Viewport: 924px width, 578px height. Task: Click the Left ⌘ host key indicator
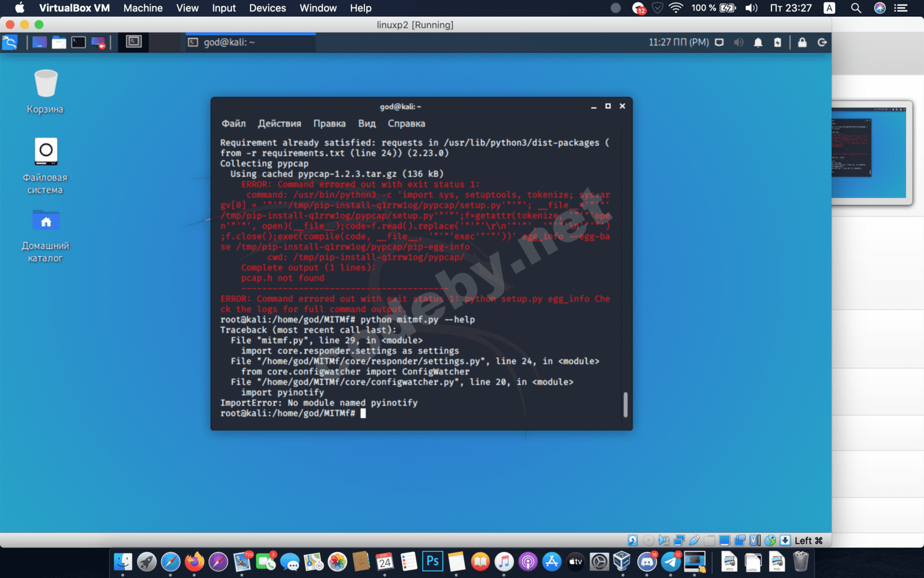808,540
